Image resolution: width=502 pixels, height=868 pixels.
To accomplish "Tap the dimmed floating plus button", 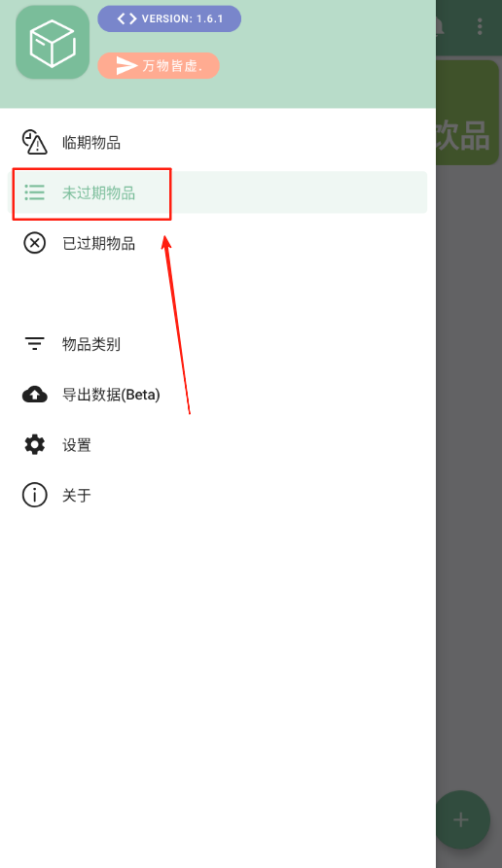I will [461, 819].
